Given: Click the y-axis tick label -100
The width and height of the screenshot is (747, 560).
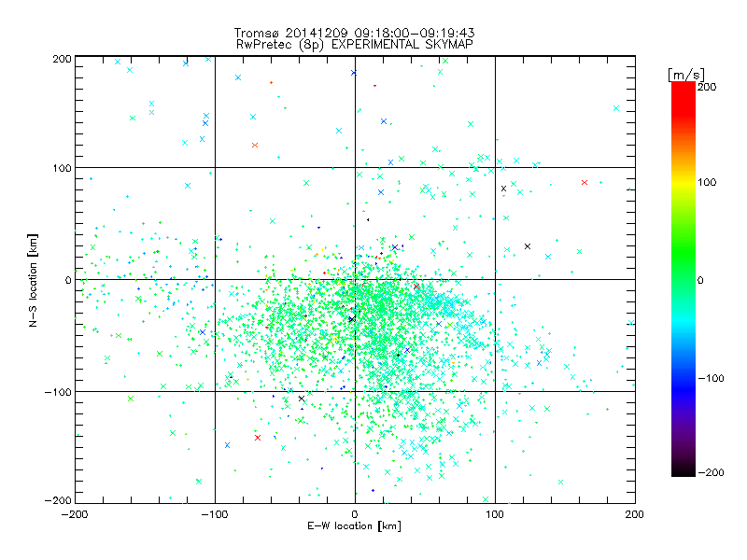Looking at the screenshot, I should (x=58, y=392).
